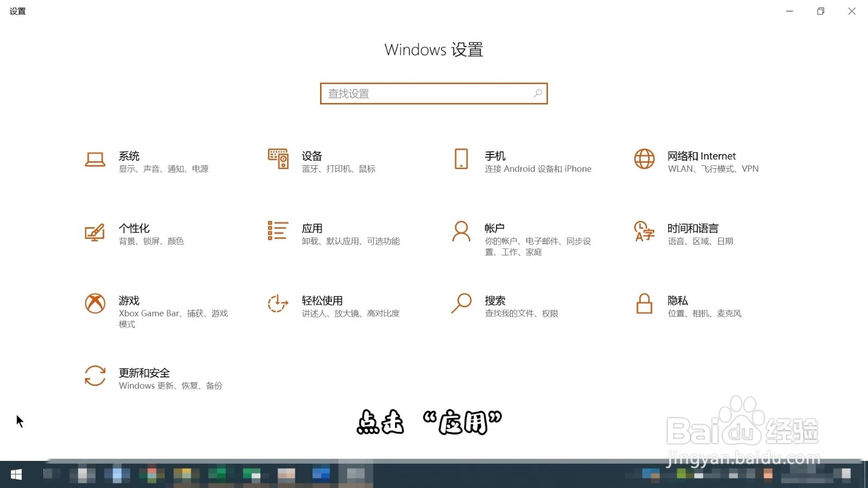The height and width of the screenshot is (488, 868).
Task: Select the 设备 title link
Action: pos(312,156)
